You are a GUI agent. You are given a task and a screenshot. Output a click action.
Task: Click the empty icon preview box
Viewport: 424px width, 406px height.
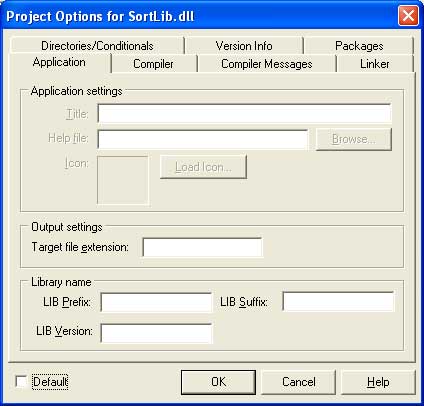coord(123,180)
